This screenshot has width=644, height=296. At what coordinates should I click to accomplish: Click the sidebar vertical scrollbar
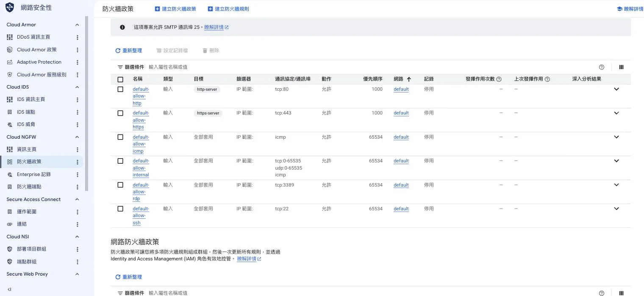[x=87, y=104]
